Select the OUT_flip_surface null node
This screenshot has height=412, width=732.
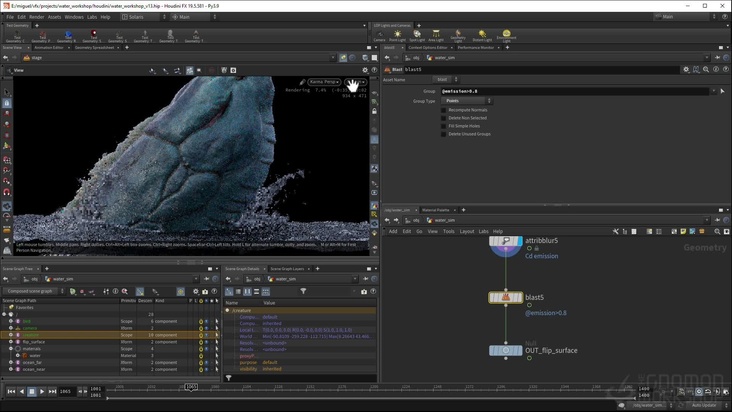[506, 350]
